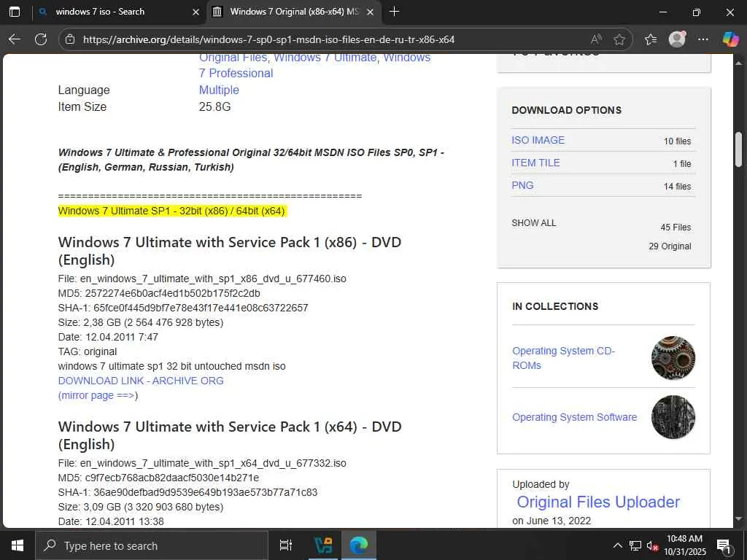Screen dimensions: 747x560
Task: Select the 'Windows 7 Original (x86-x64)' tab
Action: point(293,12)
